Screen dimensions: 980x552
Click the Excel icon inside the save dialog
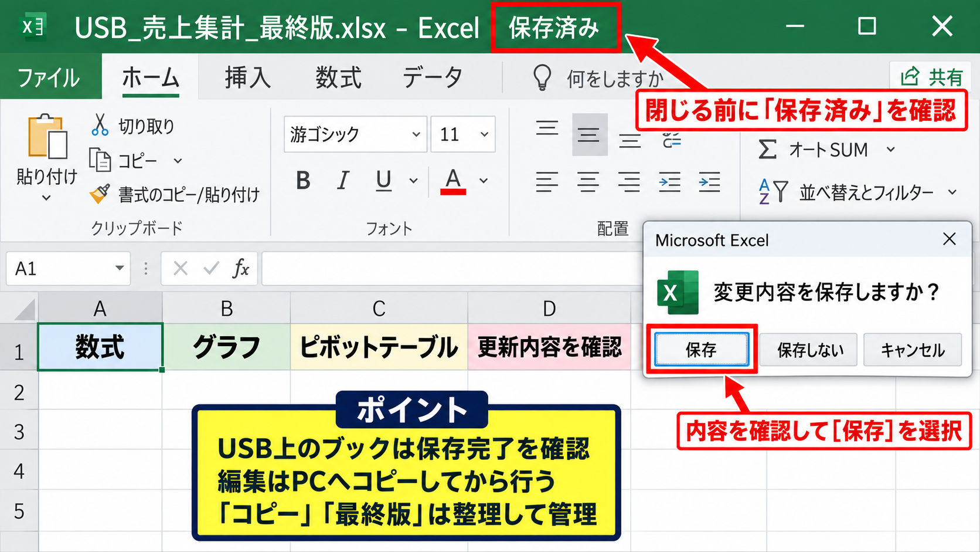(x=678, y=292)
